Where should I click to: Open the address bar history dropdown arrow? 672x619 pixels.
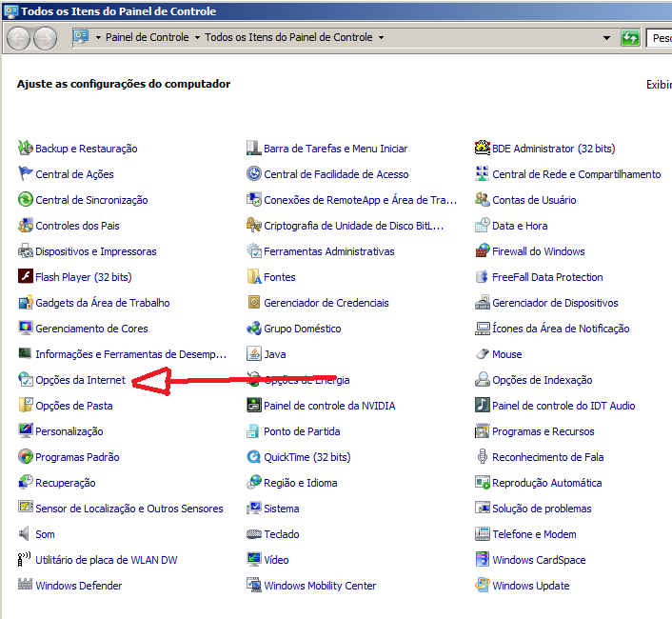[x=606, y=38]
